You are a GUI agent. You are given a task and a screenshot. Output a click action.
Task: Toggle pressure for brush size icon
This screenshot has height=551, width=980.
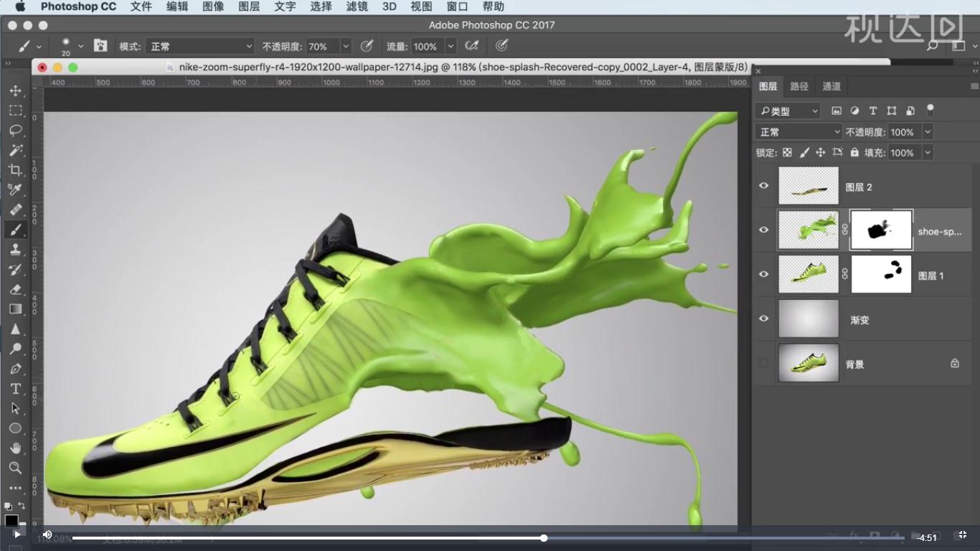(501, 46)
